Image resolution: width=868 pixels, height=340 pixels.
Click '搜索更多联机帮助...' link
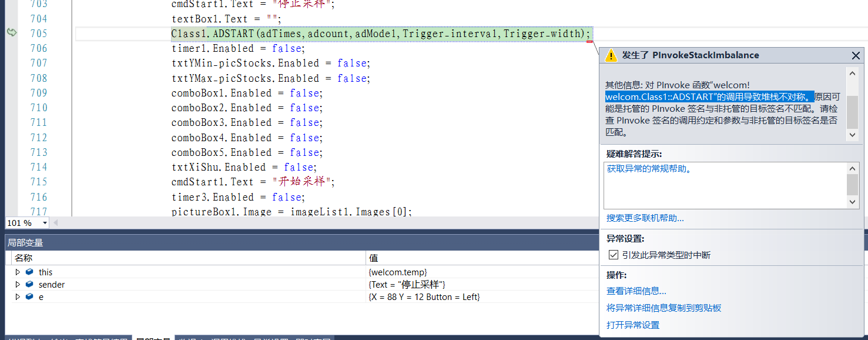pos(645,218)
